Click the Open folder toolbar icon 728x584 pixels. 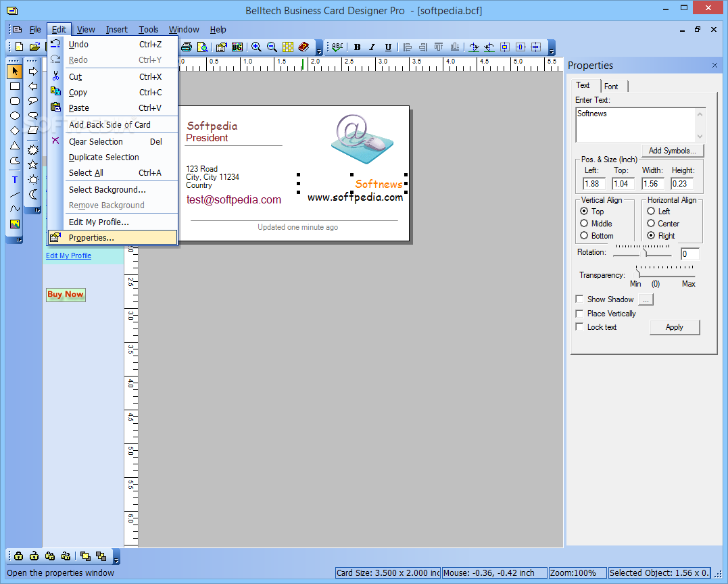coord(35,47)
